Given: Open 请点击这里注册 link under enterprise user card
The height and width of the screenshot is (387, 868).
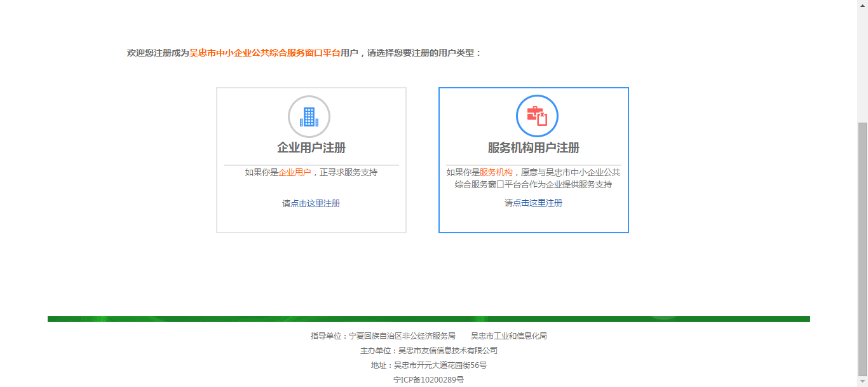Looking at the screenshot, I should (x=311, y=203).
